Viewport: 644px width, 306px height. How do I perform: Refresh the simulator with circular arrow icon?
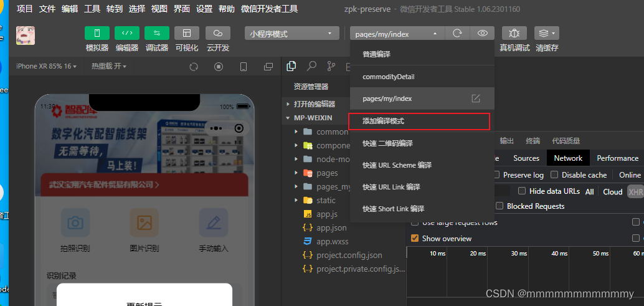click(194, 67)
